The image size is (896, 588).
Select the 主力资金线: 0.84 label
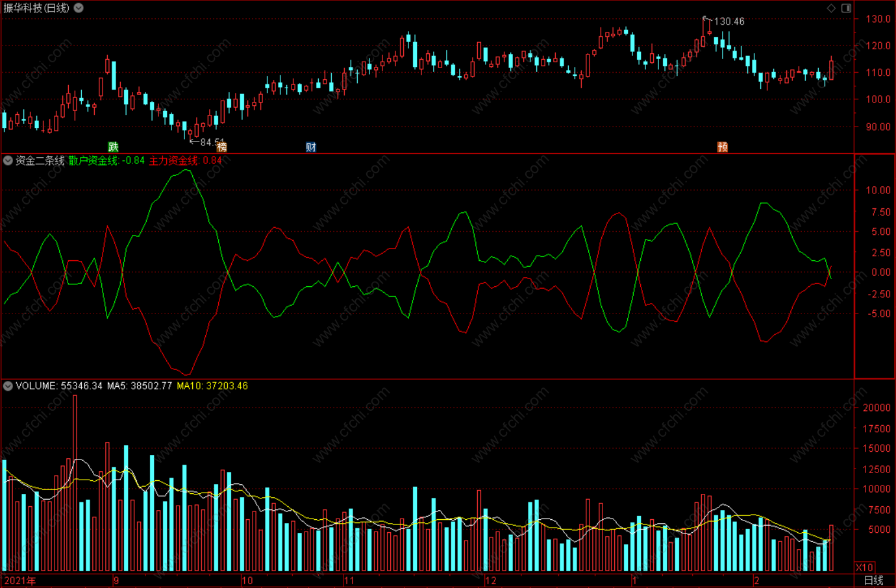[x=186, y=160]
